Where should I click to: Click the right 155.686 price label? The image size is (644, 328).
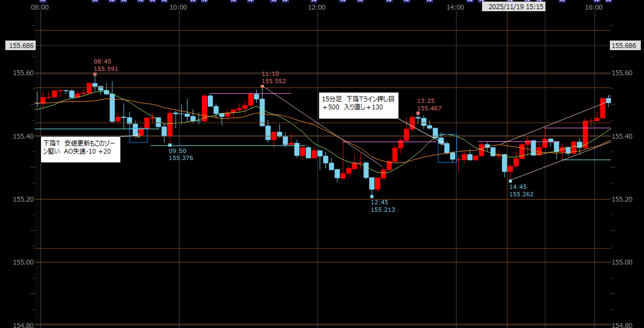pos(624,46)
